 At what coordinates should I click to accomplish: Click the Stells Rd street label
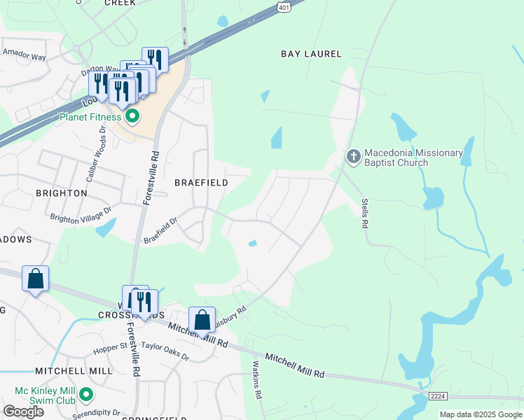tap(365, 213)
